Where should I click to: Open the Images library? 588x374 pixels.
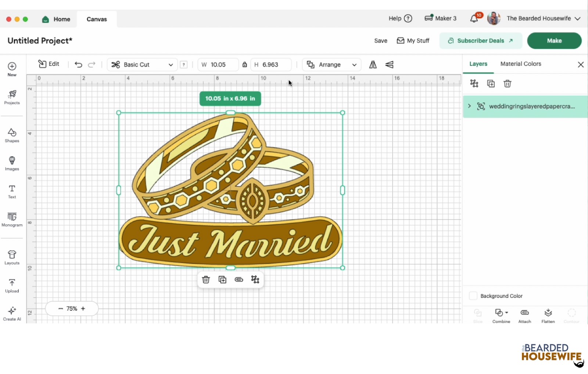click(x=12, y=163)
